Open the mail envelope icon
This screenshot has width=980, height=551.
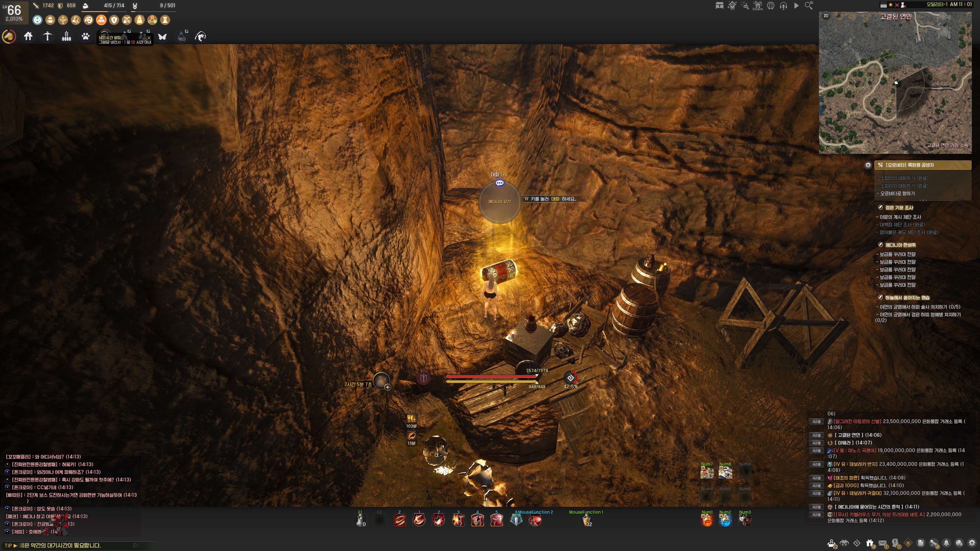883,543
